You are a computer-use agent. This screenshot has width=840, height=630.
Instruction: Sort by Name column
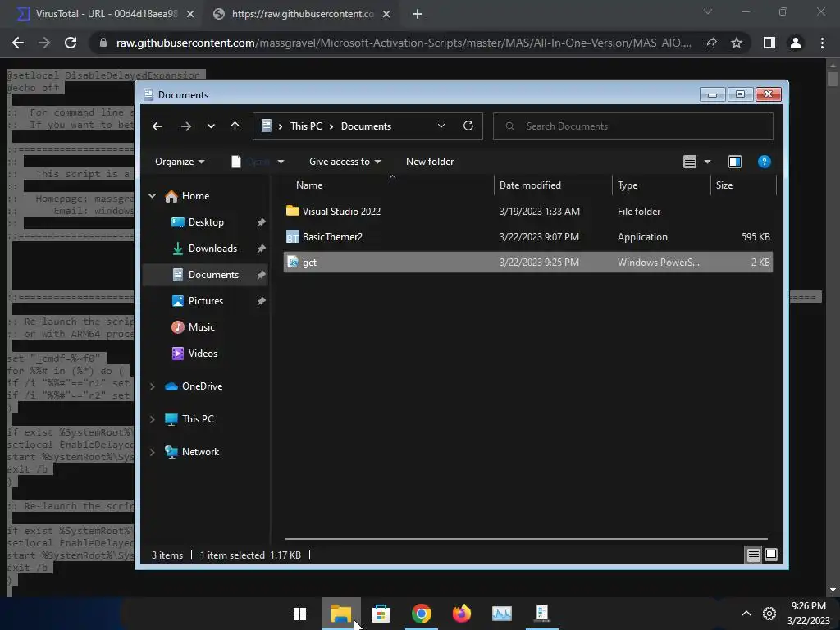pos(309,185)
